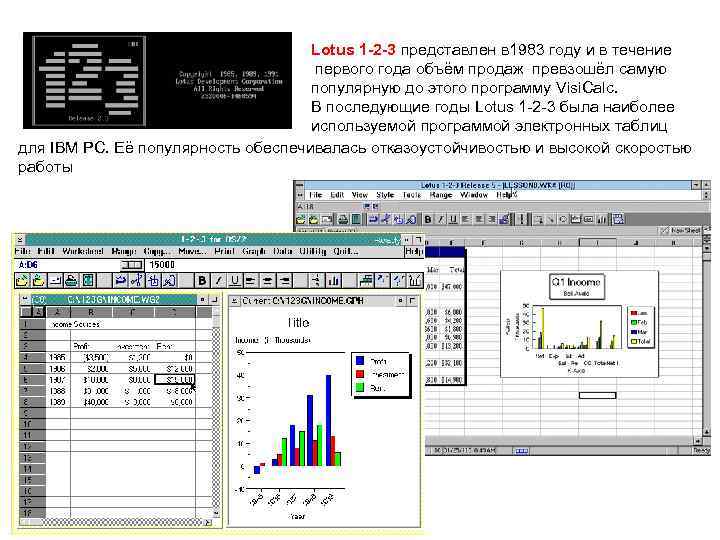Open the Utility menu in 1-2-3 for OS/2

pos(312,251)
